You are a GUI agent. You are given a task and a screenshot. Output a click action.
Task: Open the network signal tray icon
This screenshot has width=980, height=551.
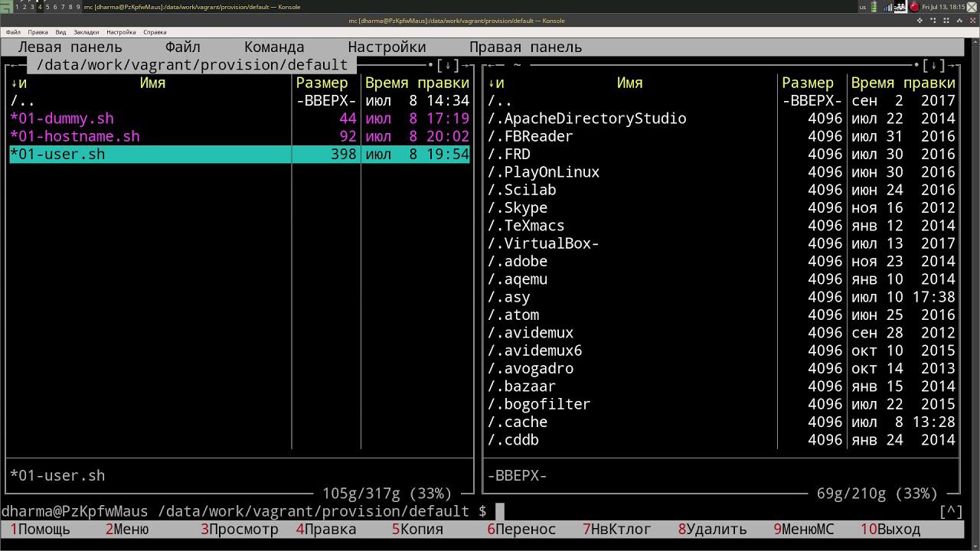pos(888,7)
